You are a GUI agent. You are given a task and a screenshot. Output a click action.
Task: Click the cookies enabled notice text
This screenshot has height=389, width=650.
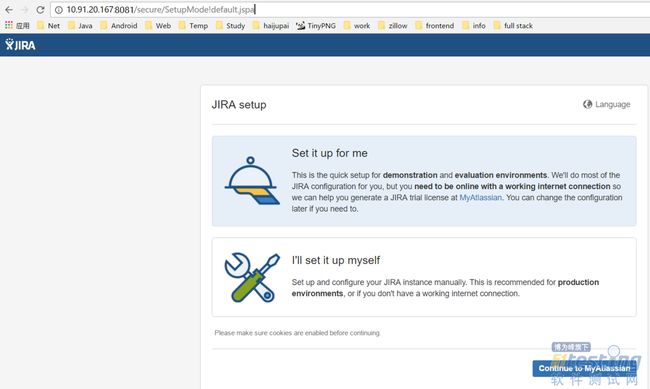(297, 333)
